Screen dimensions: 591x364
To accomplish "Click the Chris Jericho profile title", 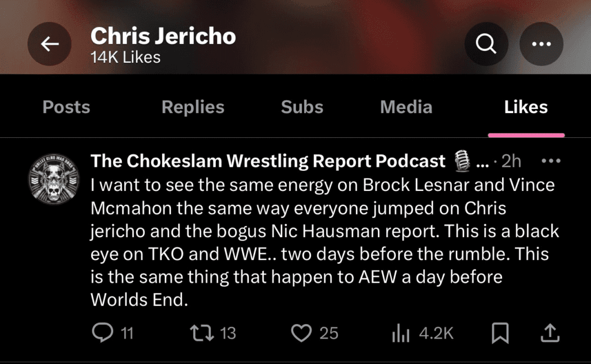I will [x=163, y=36].
